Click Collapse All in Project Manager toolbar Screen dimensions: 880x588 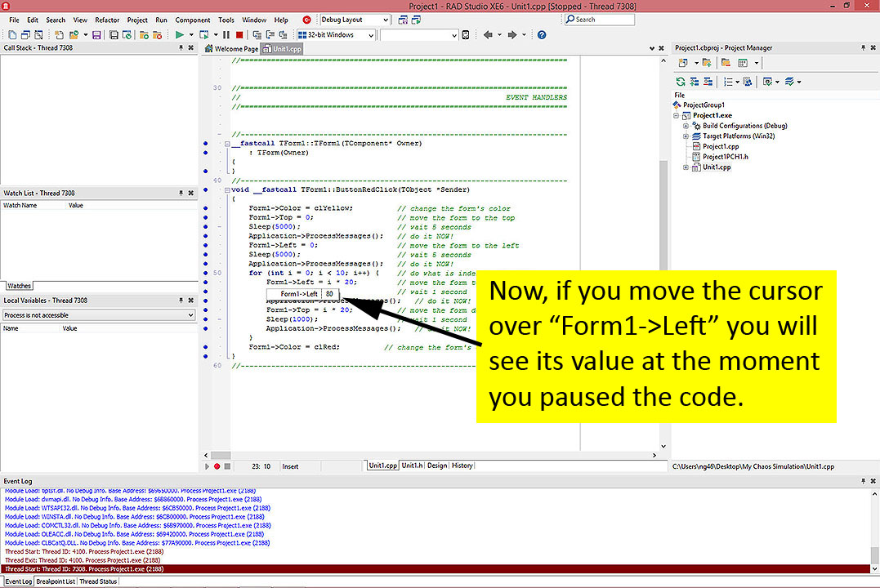tap(708, 82)
